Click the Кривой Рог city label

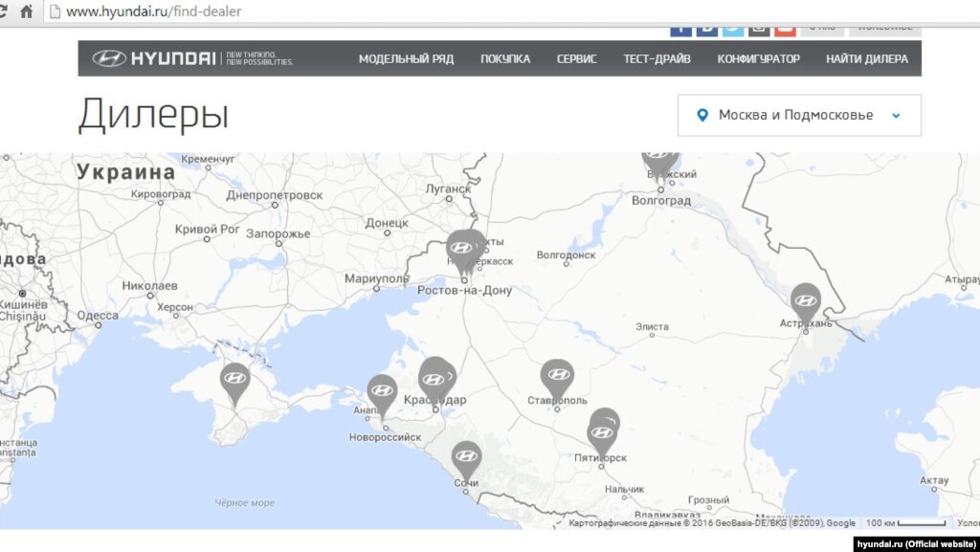pyautogui.click(x=208, y=230)
